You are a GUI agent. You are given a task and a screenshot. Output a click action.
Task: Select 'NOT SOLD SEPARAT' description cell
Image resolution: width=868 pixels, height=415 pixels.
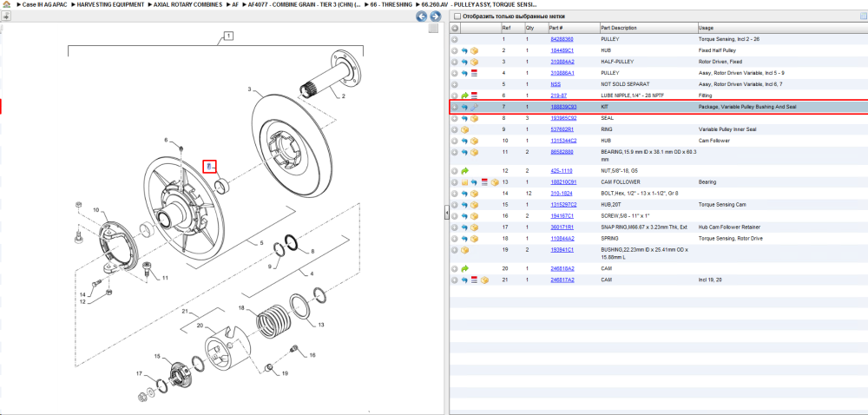(x=625, y=84)
